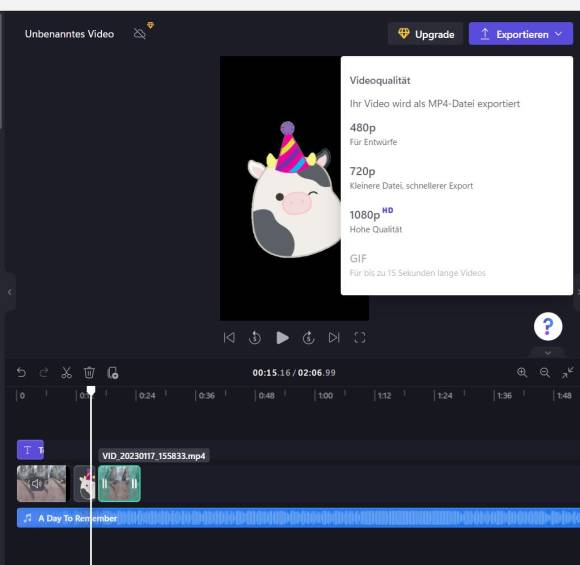Split the clip with scissors tool

66,372
